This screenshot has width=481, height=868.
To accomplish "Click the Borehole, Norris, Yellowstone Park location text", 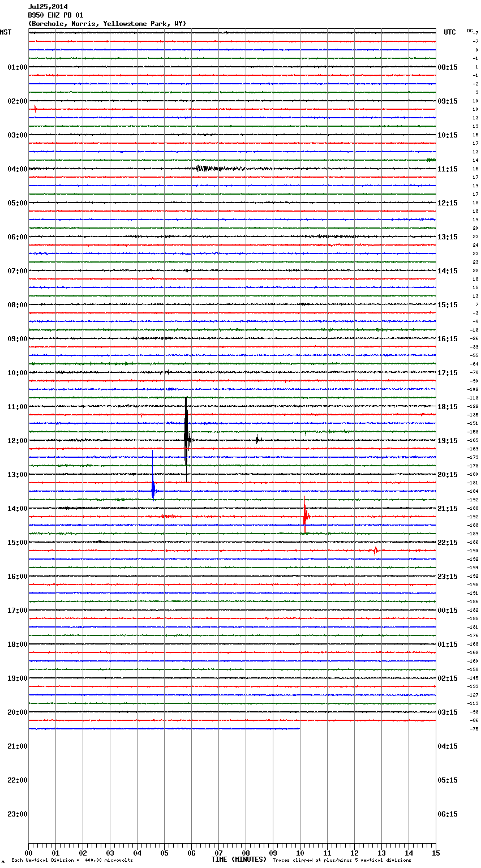I will click(x=107, y=24).
